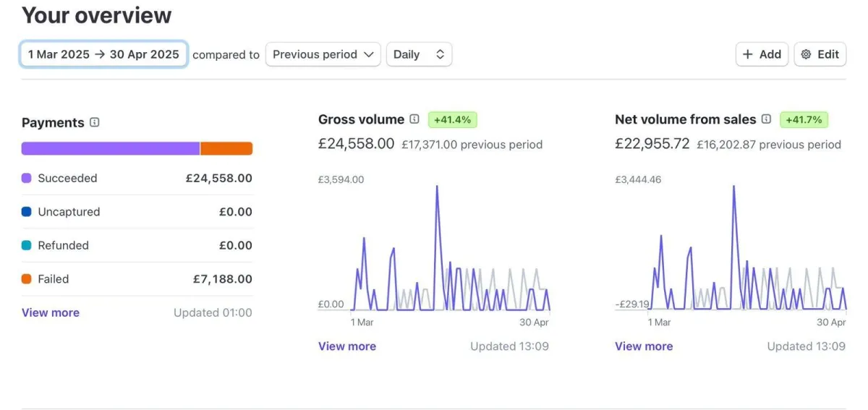Click the tallest peak in Gross volume chart
Screen dimensions: 868x410
click(x=437, y=188)
